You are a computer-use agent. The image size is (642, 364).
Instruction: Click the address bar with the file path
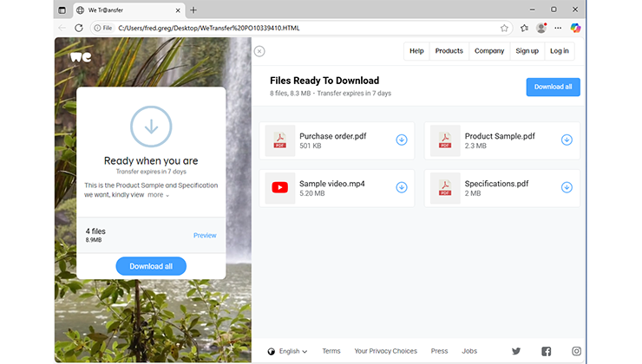[x=295, y=28]
